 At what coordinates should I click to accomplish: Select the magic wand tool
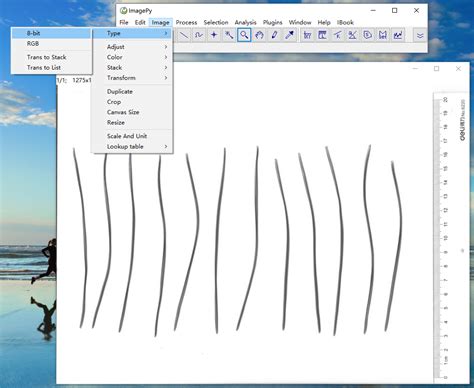(x=229, y=35)
